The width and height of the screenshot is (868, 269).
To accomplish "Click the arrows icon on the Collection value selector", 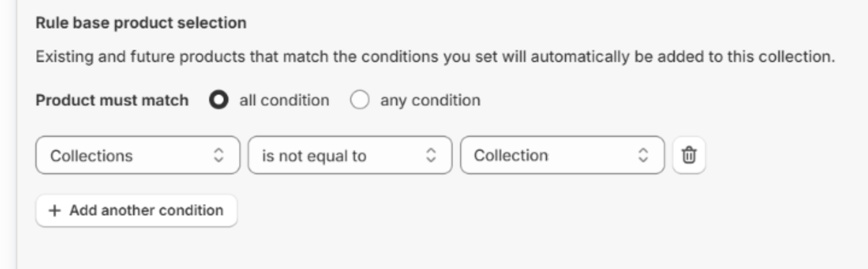I will click(643, 155).
